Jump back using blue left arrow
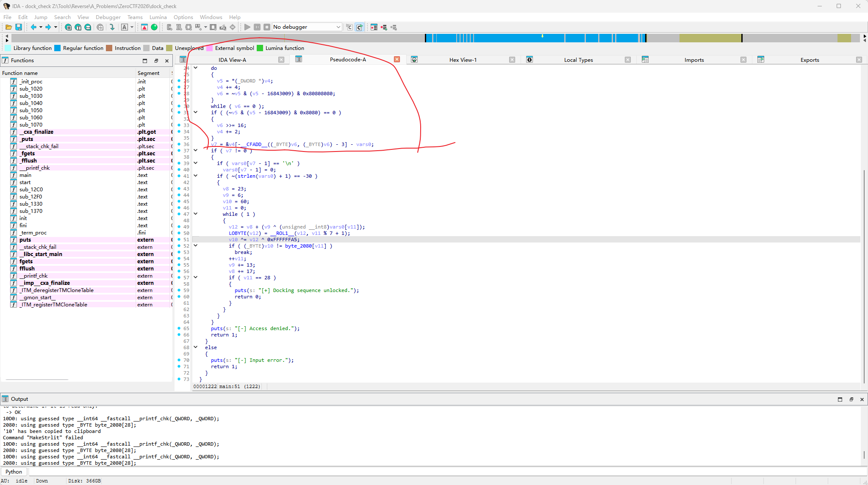The height and width of the screenshot is (485, 868). click(x=33, y=27)
